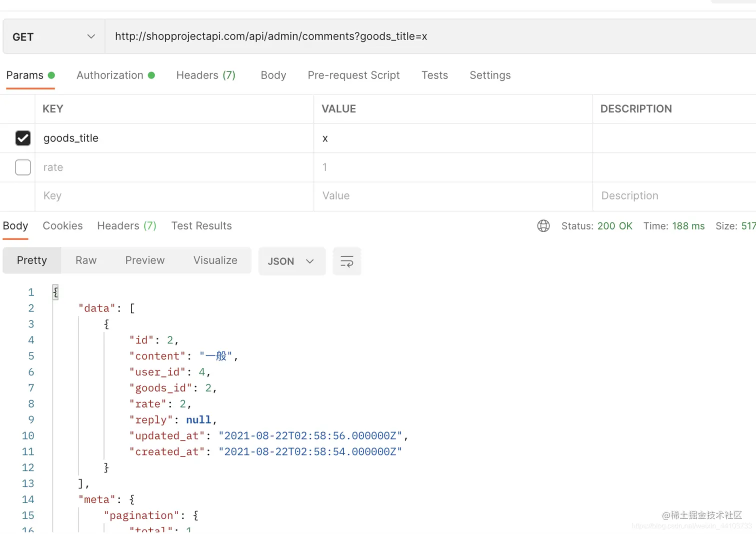
Task: Uncheck the goods_title parameter checkbox
Action: pyautogui.click(x=23, y=138)
